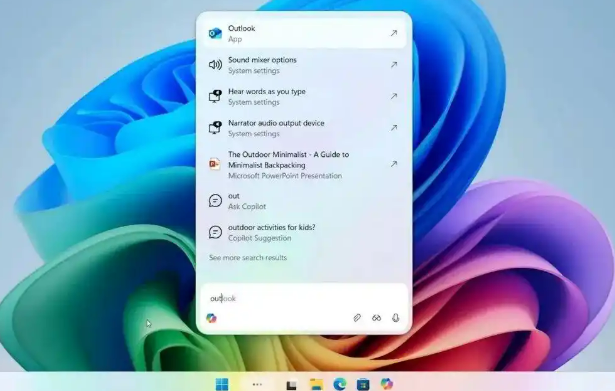This screenshot has width=615, height=391.
Task: Click the chat icon for the Copilot Suggestion
Action: (215, 232)
